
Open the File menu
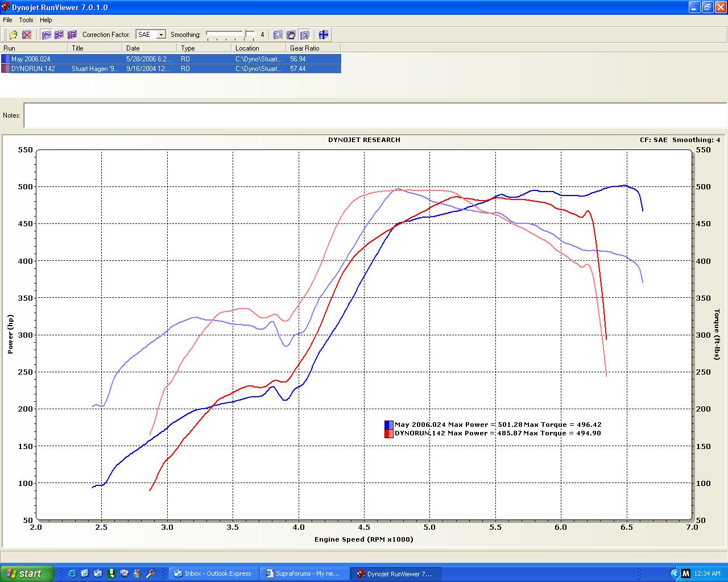[7, 20]
